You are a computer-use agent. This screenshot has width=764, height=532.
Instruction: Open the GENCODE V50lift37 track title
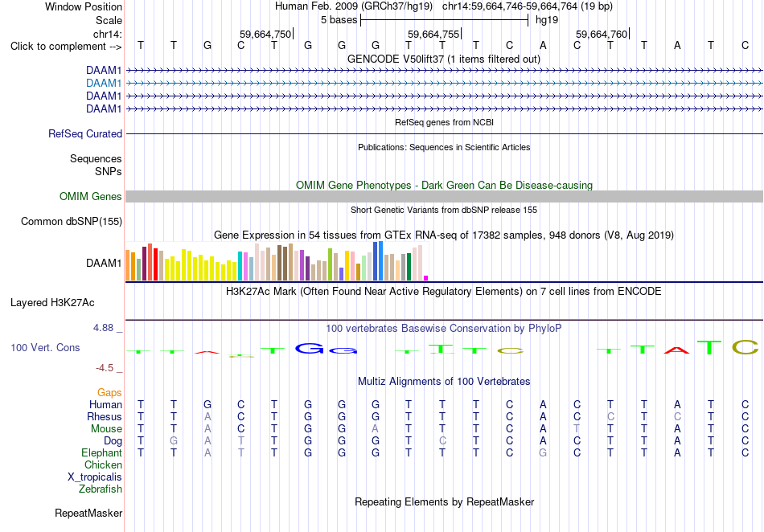[443, 59]
